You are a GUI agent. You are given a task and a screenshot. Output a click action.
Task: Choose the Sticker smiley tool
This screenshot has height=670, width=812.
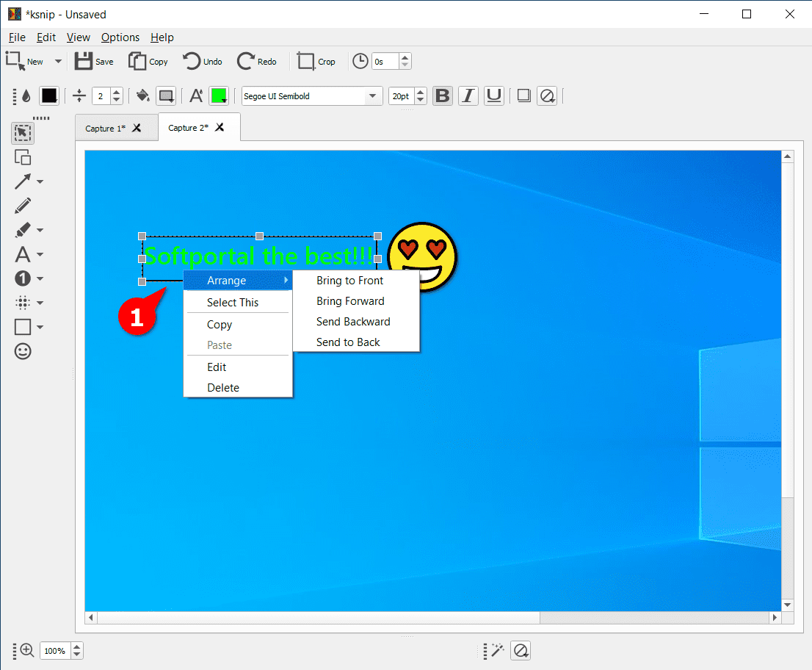(x=23, y=351)
